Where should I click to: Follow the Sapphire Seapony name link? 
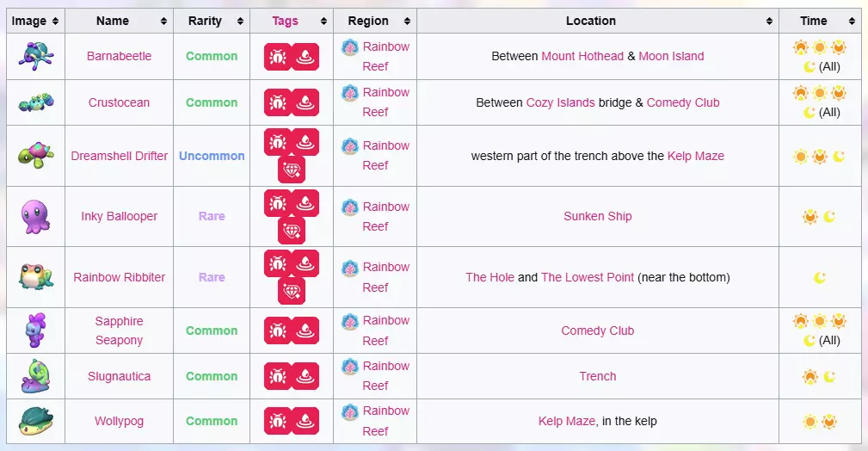[x=119, y=331]
